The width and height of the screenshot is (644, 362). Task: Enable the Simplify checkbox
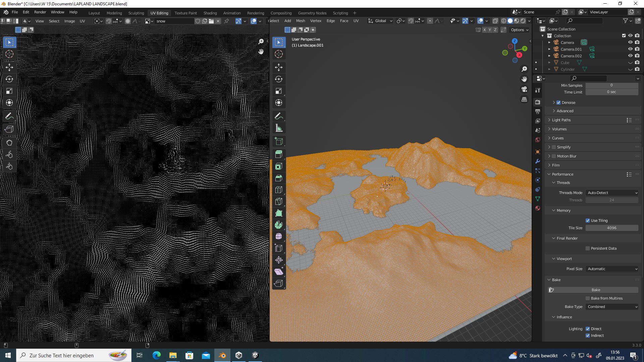pyautogui.click(x=554, y=147)
